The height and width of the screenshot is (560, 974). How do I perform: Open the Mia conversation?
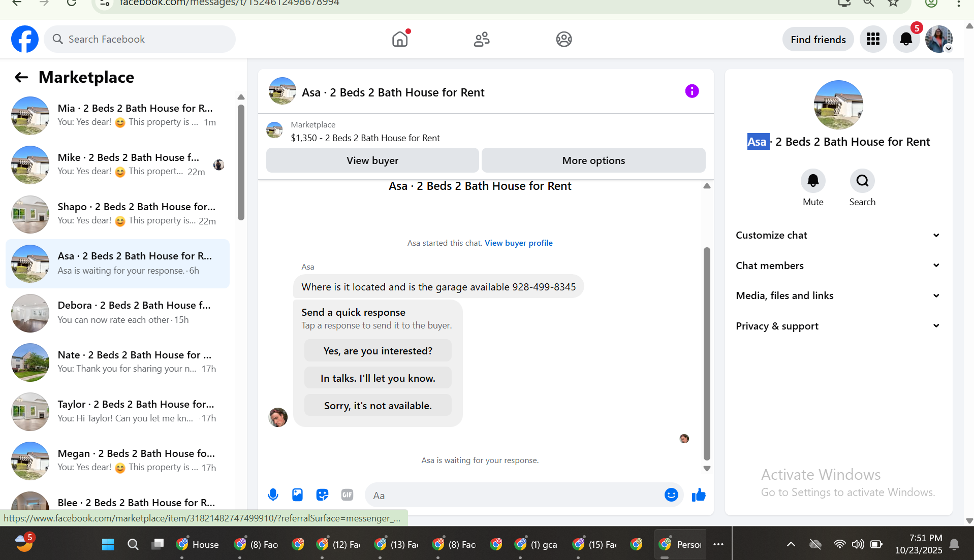pos(117,116)
